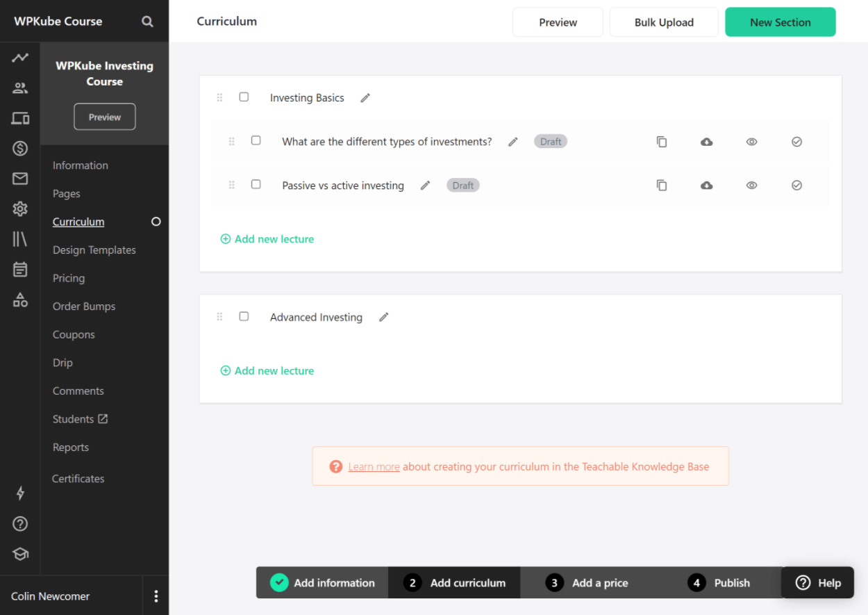This screenshot has width=868, height=615.
Task: Click Draft badge on 'different types of investments' lecture
Action: pos(551,142)
